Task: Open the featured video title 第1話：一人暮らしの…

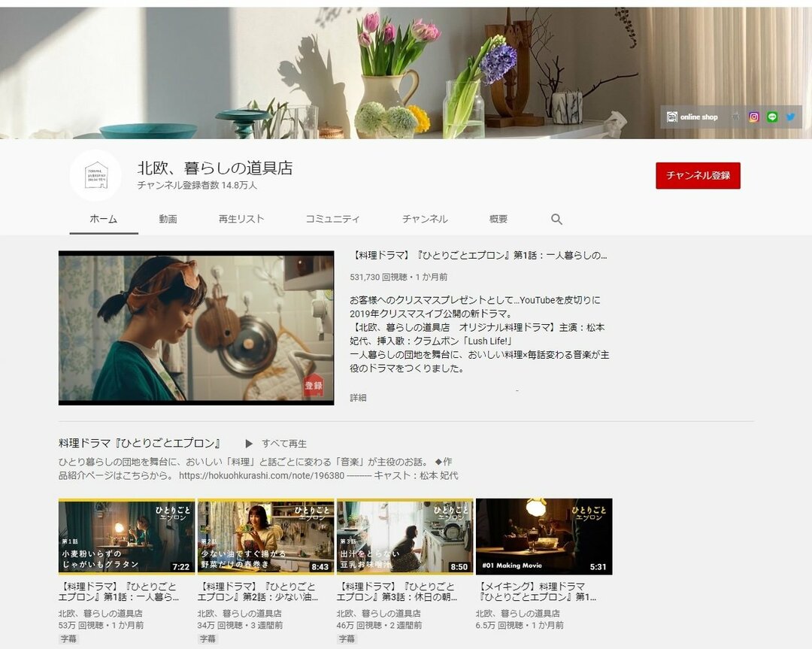Action: [479, 256]
